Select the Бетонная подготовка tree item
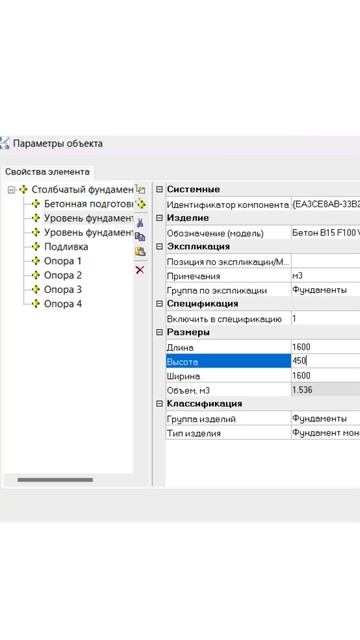Screen dimensions: 360x640 coord(89,204)
